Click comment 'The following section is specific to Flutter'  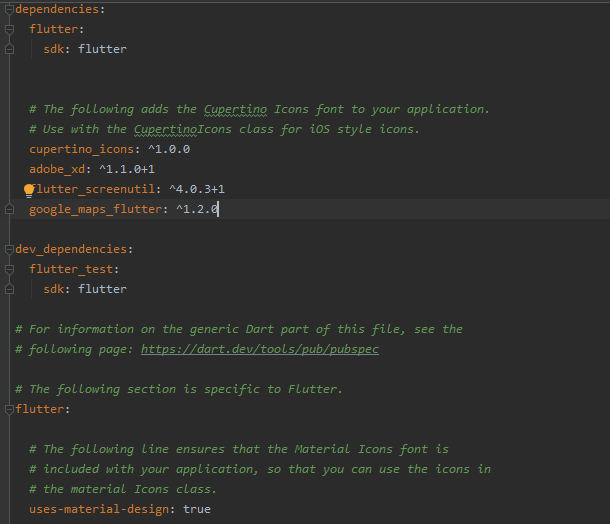[179, 389]
